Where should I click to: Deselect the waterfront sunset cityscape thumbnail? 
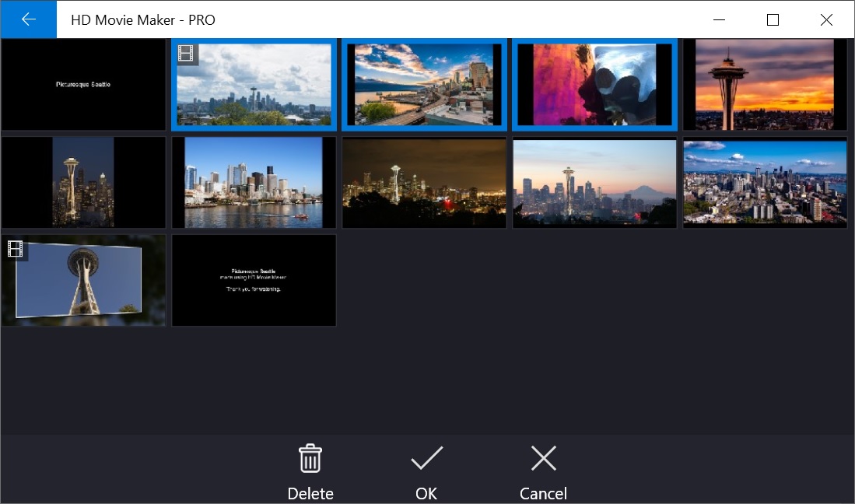(425, 85)
